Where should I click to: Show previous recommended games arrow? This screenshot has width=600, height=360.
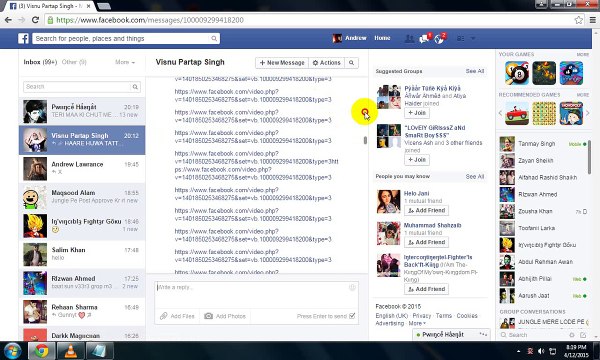[x=500, y=113]
